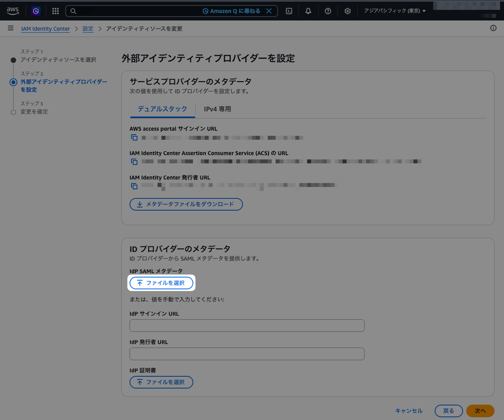Select the デュアルスタック tab

[162, 109]
